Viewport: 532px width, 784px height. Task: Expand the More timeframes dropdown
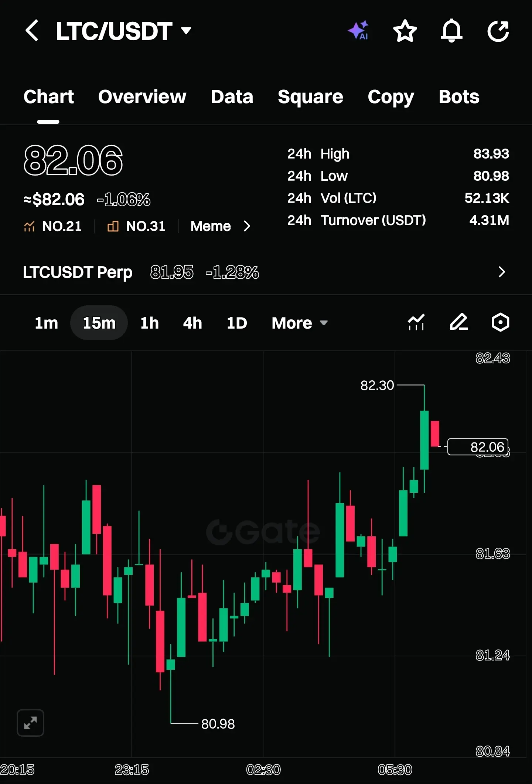(x=300, y=323)
